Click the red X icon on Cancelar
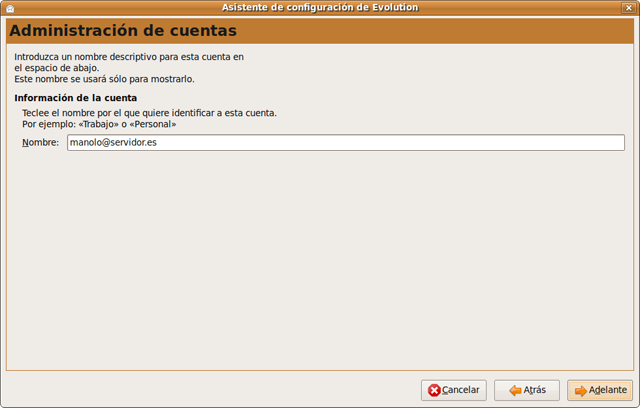Viewport: 640px width, 408px height. 434,390
